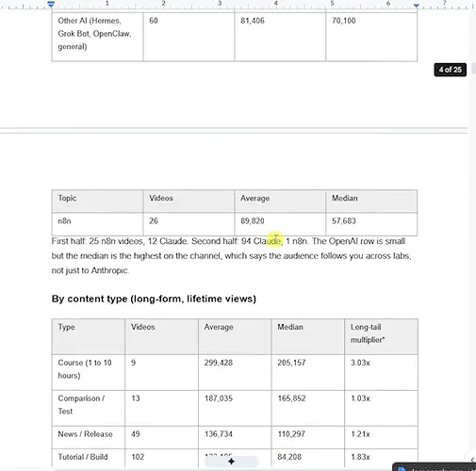Click the 'Comparison / Test' row label
Screen dimensions: 476x471
(x=81, y=404)
